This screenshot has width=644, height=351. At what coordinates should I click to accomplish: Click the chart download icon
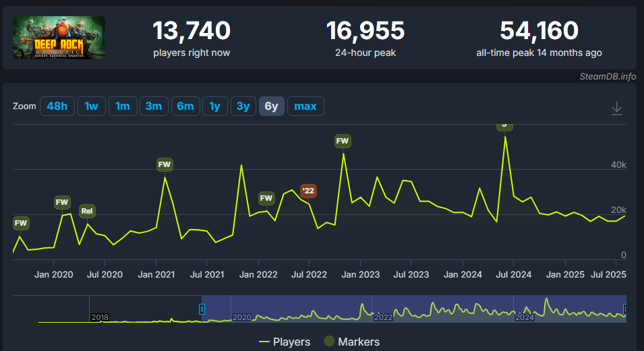[616, 108]
